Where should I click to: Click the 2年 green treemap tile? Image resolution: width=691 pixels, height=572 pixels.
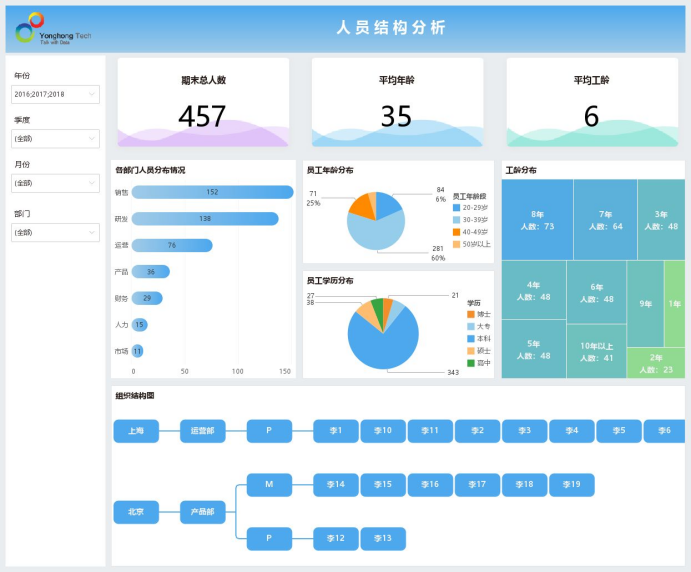pos(655,363)
